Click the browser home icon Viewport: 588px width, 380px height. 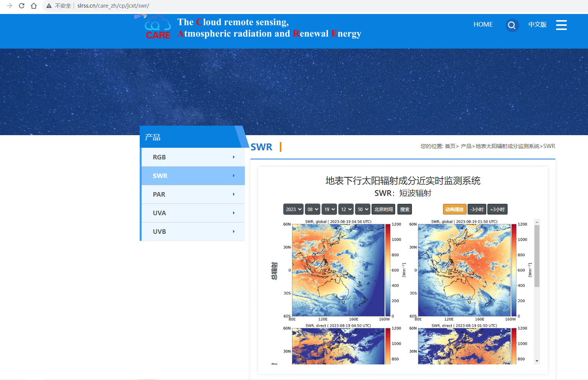tap(34, 6)
